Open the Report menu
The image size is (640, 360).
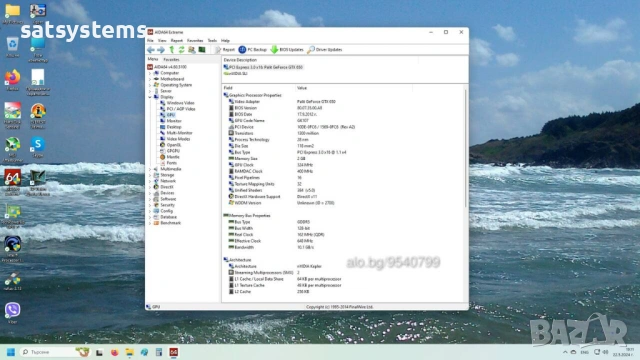click(x=177, y=41)
